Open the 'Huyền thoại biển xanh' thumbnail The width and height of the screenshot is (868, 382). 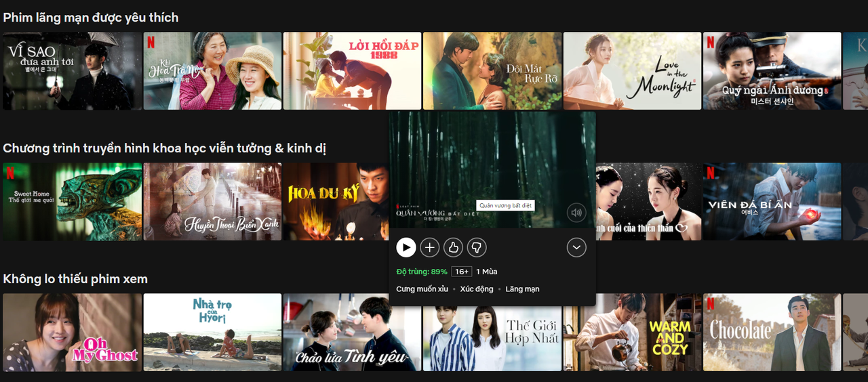point(212,202)
